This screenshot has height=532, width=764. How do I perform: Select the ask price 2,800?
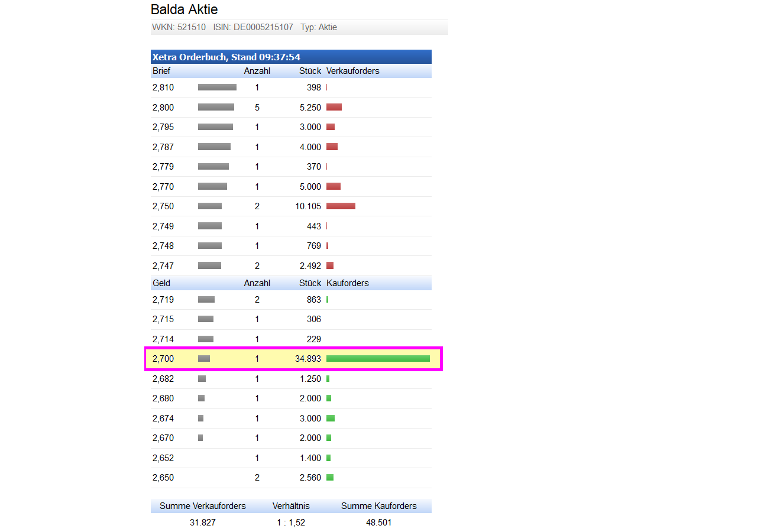tap(163, 108)
